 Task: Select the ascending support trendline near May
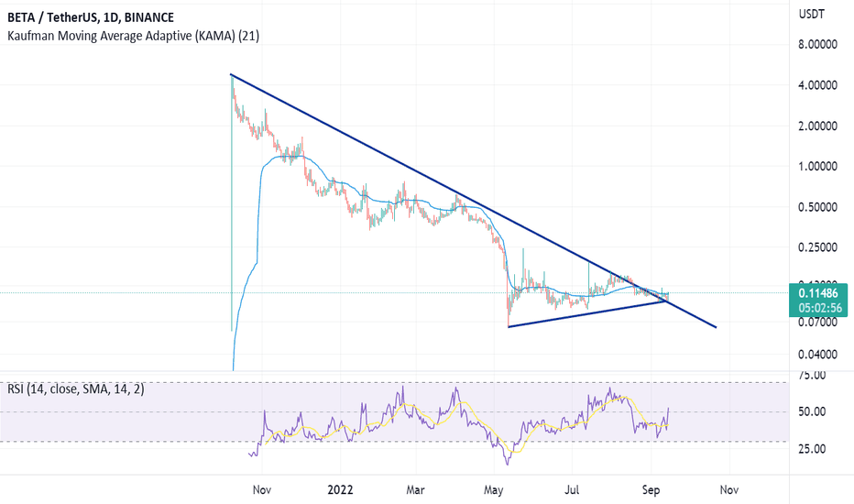click(586, 313)
